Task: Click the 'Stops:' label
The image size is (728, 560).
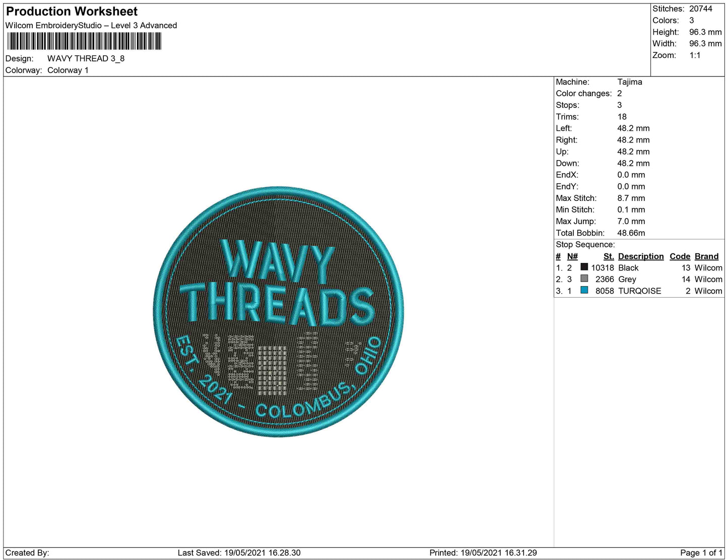Action: 567,105
